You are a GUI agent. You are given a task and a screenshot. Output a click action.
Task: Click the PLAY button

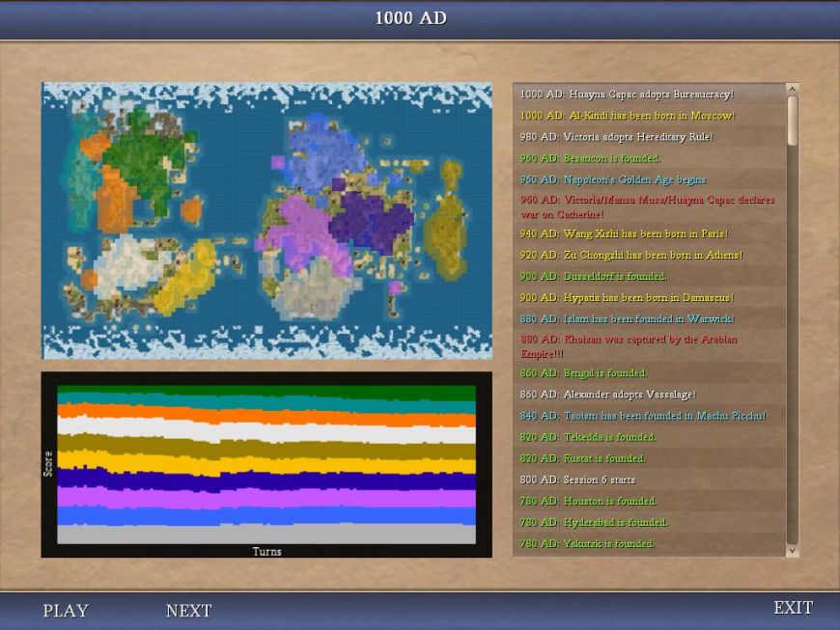(x=66, y=611)
